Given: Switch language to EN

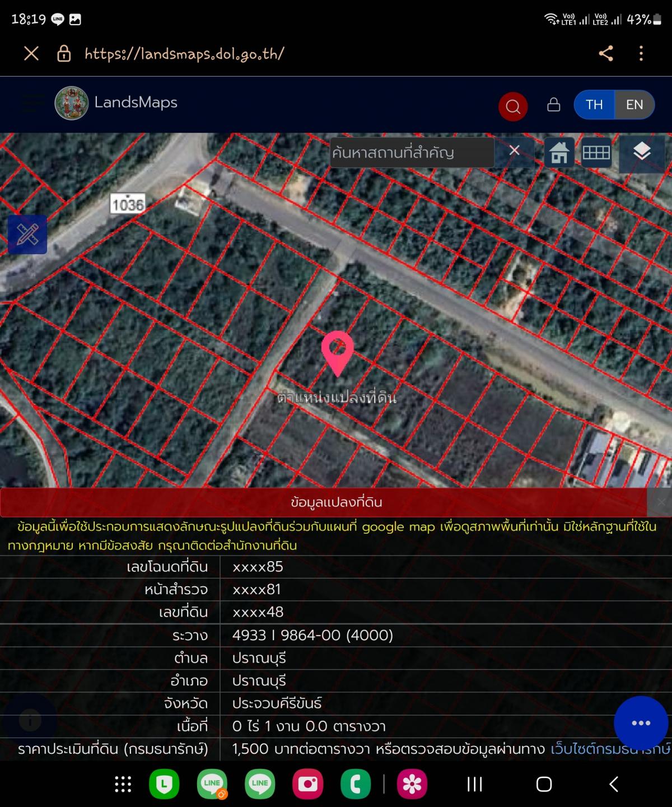Looking at the screenshot, I should point(634,105).
